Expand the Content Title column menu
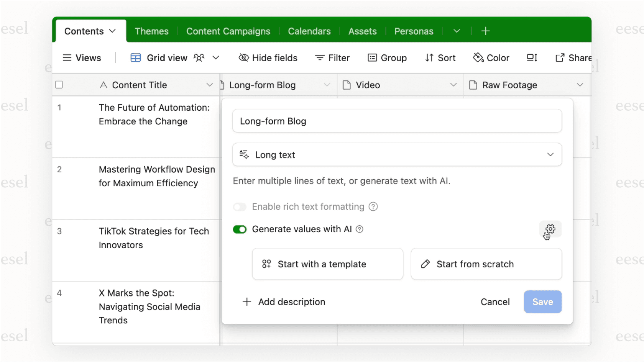Viewport: 644px width, 362px height. coord(209,85)
